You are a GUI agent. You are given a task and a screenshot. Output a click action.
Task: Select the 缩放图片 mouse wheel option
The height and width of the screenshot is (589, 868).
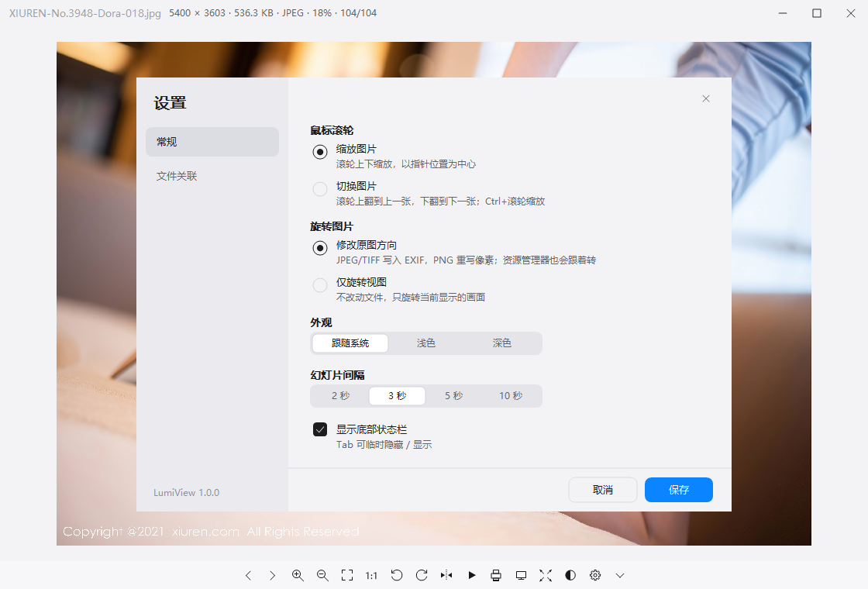(320, 152)
